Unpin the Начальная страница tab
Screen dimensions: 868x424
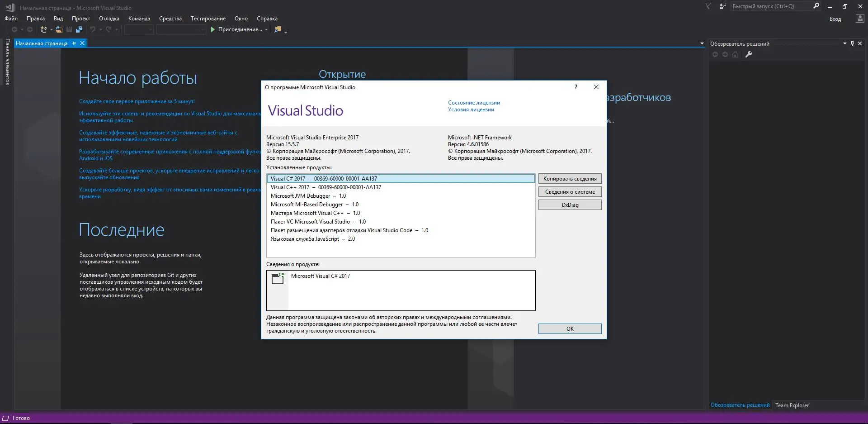pyautogui.click(x=74, y=43)
